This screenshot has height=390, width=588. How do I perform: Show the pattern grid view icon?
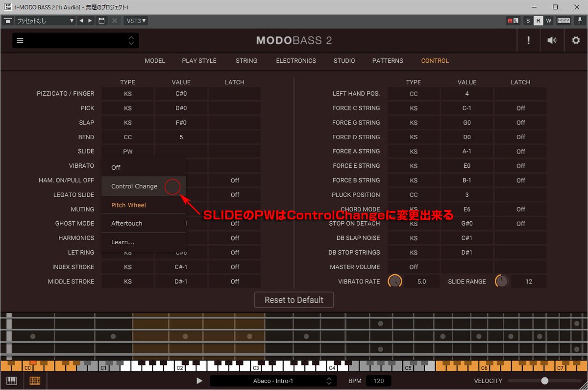tap(34, 381)
